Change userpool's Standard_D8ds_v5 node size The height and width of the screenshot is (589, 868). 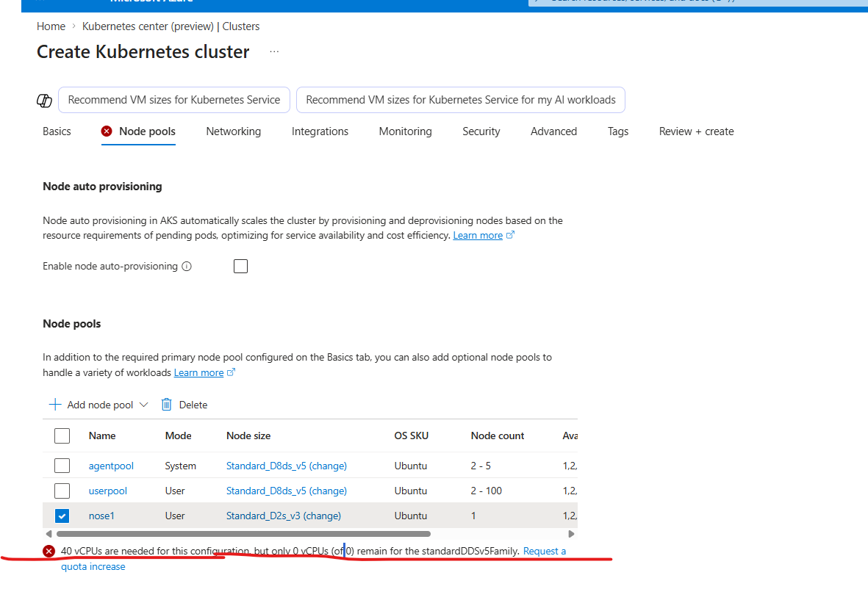286,491
